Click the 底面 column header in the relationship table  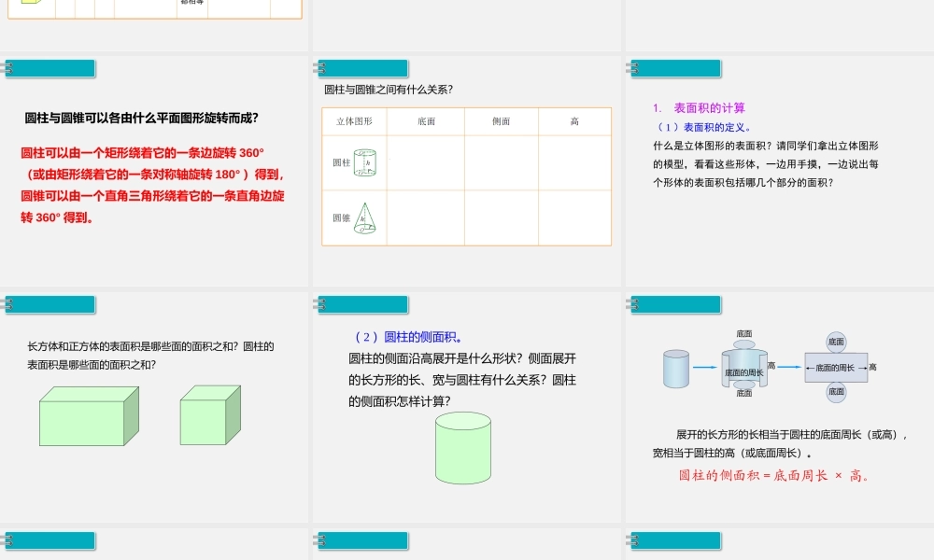pyautogui.click(x=425, y=119)
